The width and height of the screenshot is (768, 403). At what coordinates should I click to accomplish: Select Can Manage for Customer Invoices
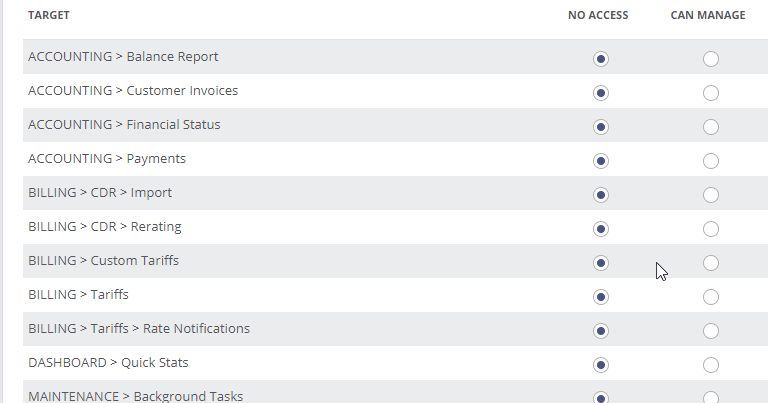[x=711, y=93]
